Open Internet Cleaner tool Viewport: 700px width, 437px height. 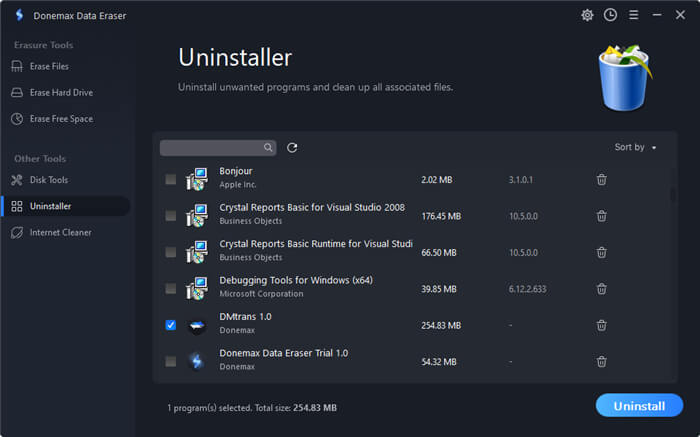(x=60, y=233)
